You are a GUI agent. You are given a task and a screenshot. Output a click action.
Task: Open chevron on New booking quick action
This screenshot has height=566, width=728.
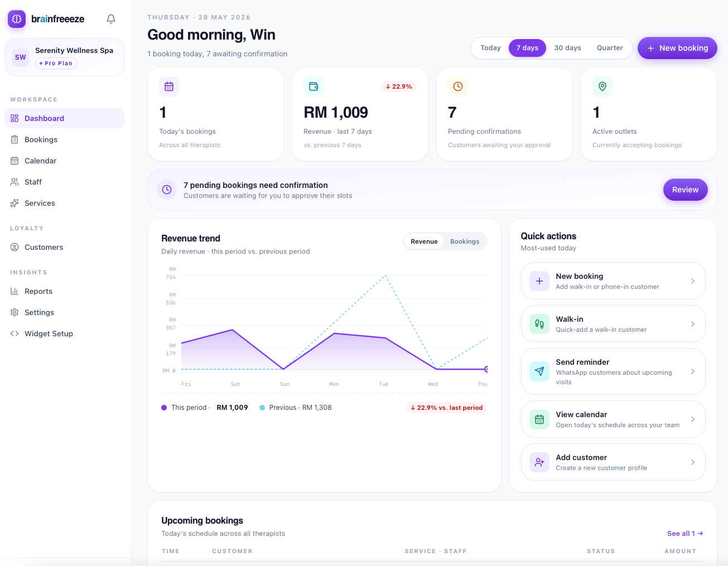[693, 281]
